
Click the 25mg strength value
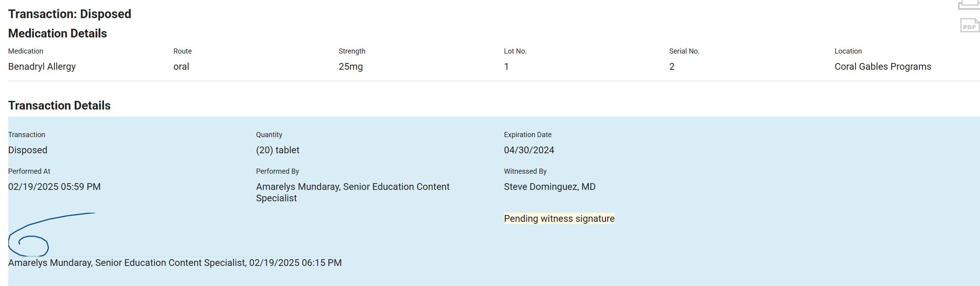point(350,67)
